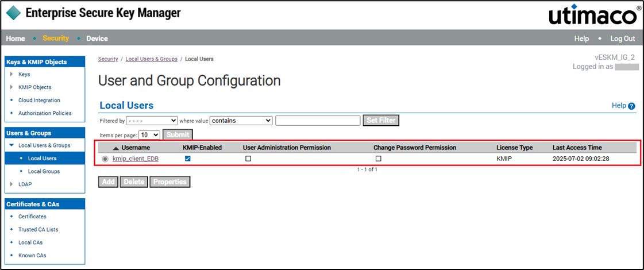
Task: Open Cloud Integration in sidebar
Action: pos(39,101)
